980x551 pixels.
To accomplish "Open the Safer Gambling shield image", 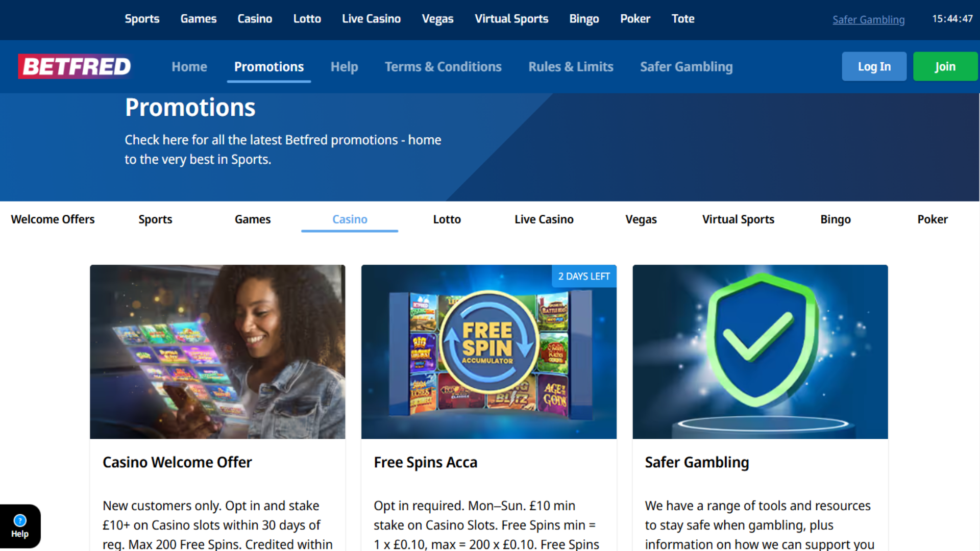I will pyautogui.click(x=760, y=352).
